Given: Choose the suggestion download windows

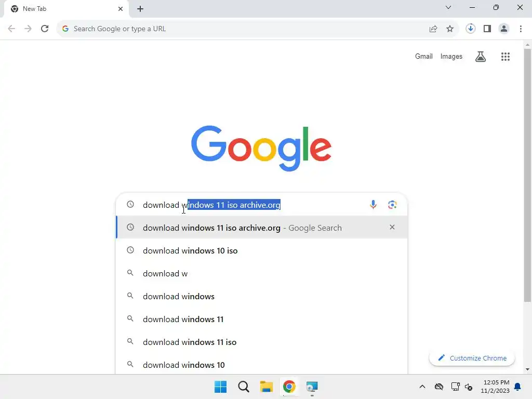Looking at the screenshot, I should tap(262, 296).
